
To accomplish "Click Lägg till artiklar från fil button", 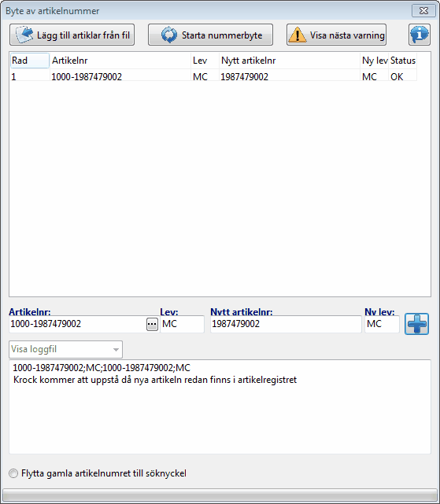I will click(x=72, y=35).
